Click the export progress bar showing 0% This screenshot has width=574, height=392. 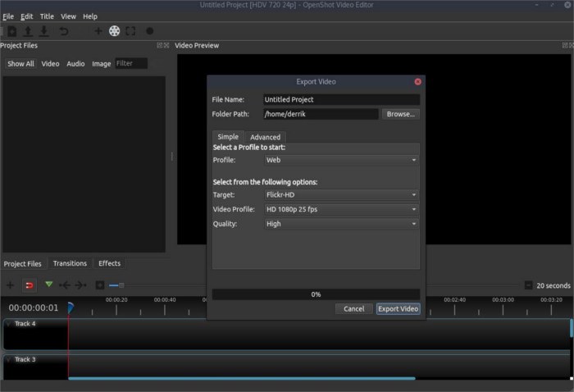click(316, 294)
